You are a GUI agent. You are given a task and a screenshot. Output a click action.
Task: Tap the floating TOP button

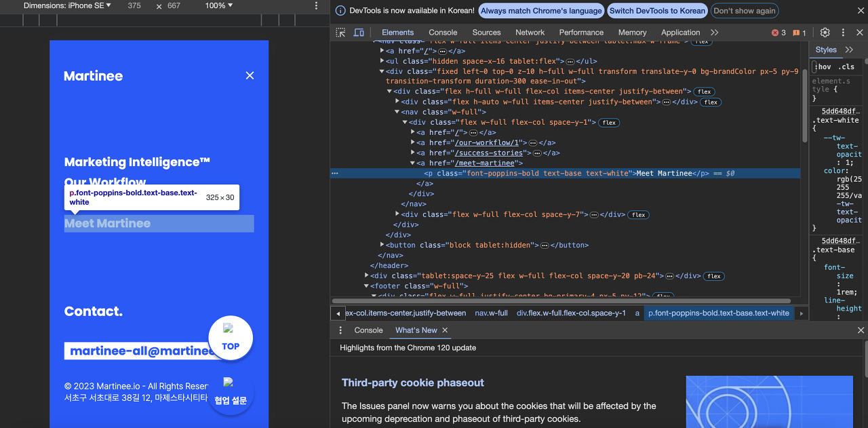click(x=231, y=337)
